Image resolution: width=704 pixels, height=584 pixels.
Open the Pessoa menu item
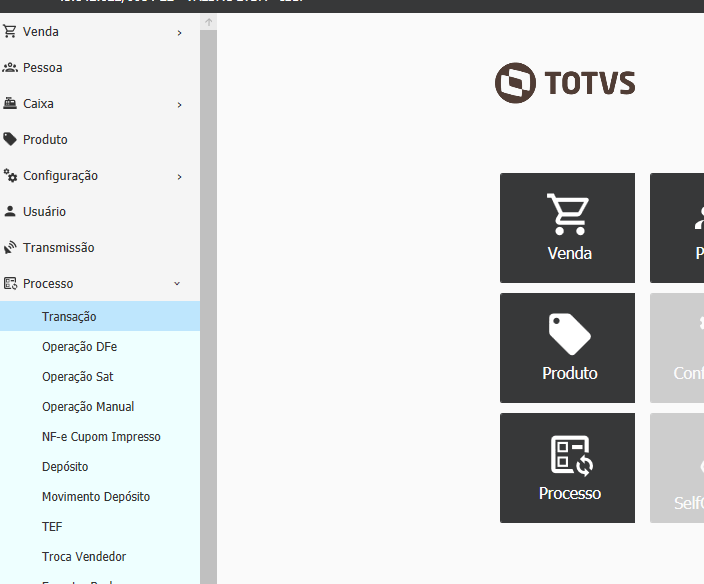[100, 67]
